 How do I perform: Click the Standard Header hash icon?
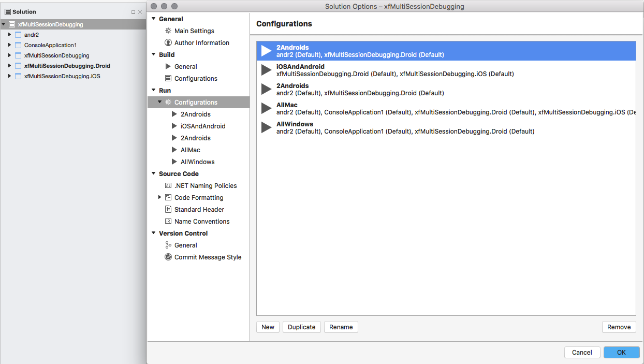pos(168,210)
